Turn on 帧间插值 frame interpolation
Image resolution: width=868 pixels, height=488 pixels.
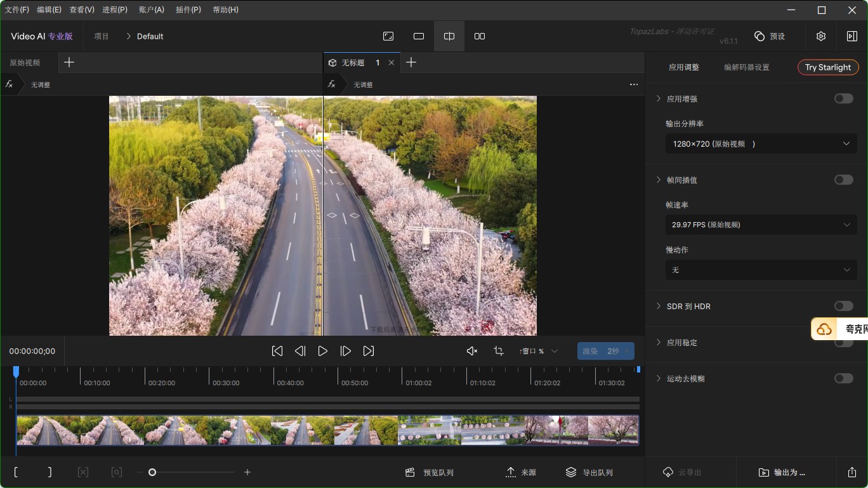click(843, 180)
